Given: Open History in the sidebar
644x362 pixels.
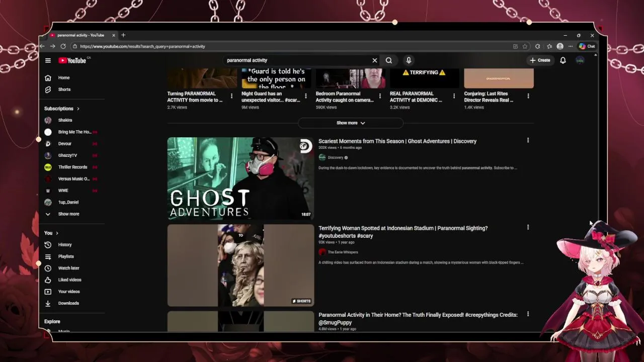Looking at the screenshot, I should pos(64,245).
